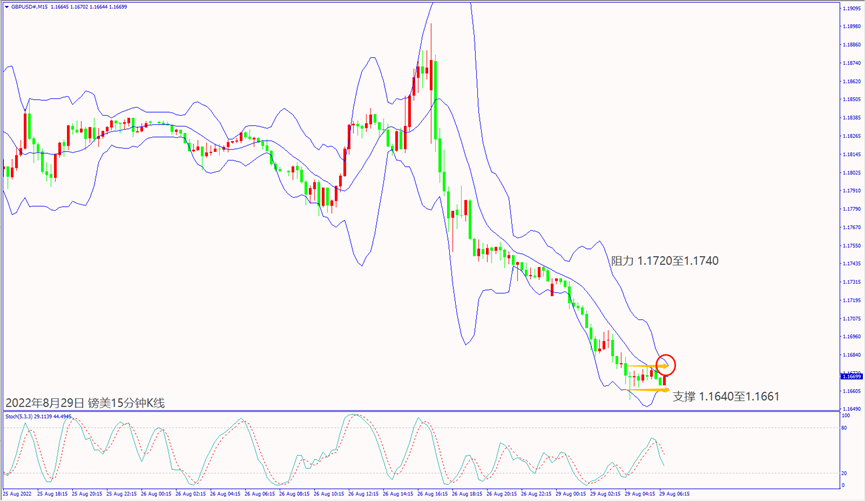The height and width of the screenshot is (501, 865).
Task: Click the triangle icon beside GBPUSD#,M15
Action: [x=5, y=6]
